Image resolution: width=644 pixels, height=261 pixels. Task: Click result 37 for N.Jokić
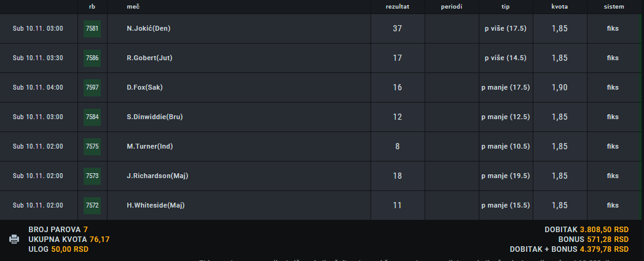click(x=397, y=29)
